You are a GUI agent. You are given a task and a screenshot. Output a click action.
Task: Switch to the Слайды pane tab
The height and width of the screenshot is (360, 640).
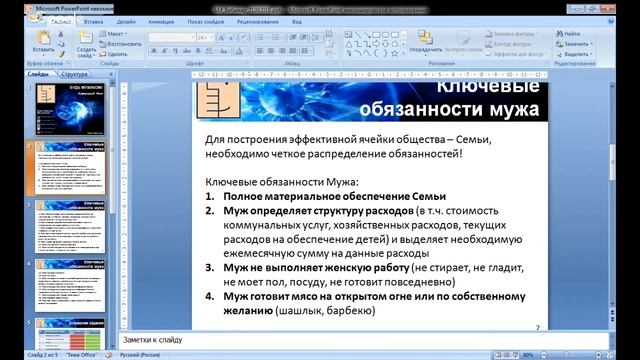click(x=38, y=74)
